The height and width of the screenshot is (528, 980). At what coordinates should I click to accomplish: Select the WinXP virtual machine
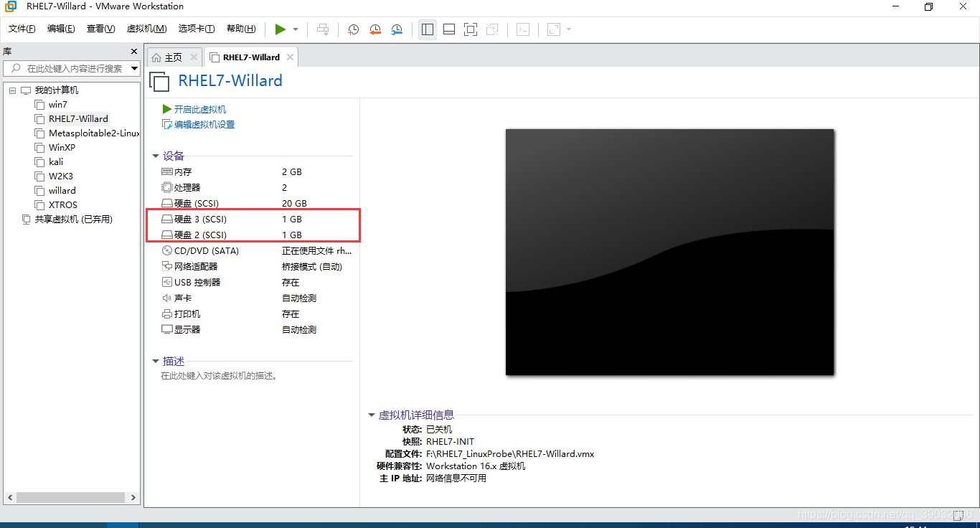(62, 148)
